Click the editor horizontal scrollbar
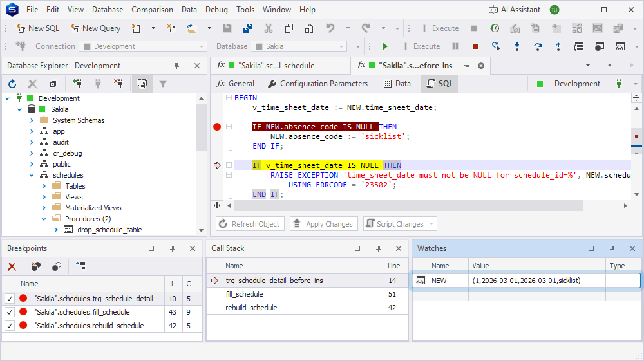 click(408, 205)
